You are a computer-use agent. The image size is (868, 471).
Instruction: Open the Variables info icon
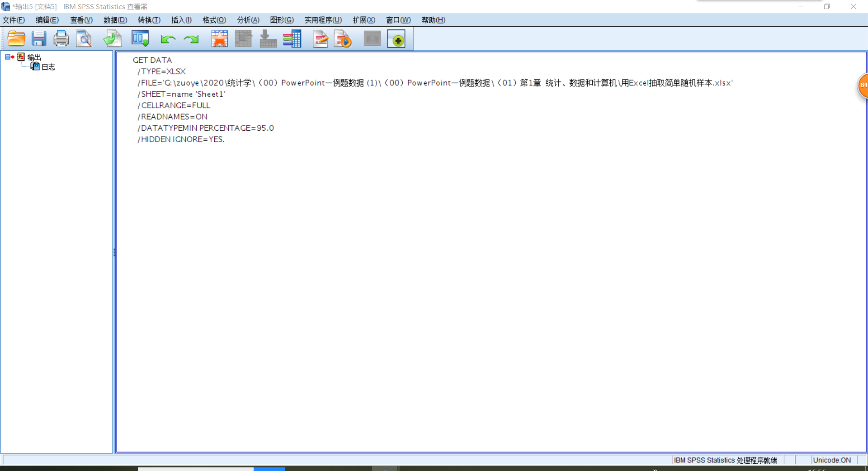pyautogui.click(x=292, y=39)
